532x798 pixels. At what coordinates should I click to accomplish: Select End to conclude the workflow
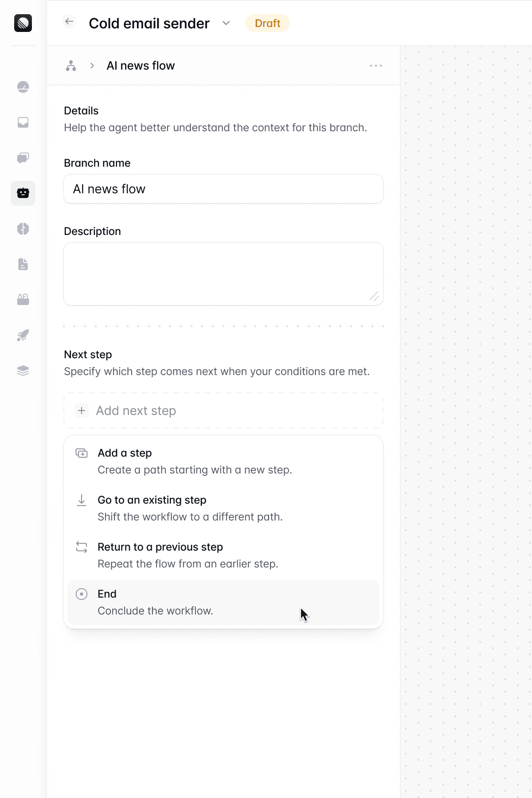tap(223, 602)
